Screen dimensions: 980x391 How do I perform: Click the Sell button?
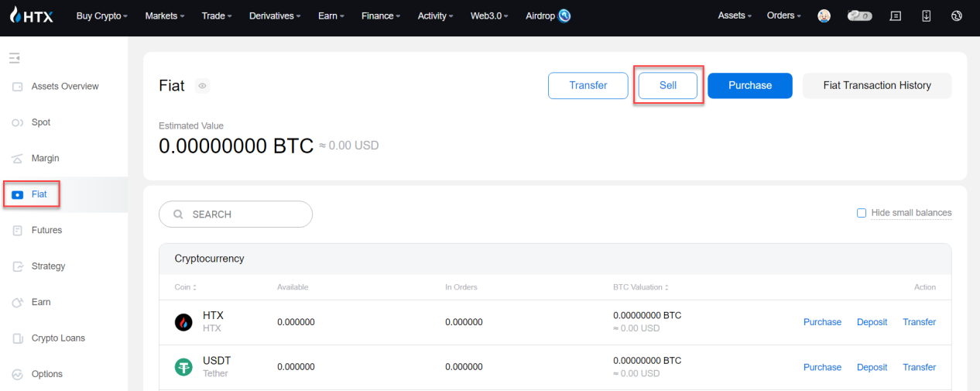[668, 86]
